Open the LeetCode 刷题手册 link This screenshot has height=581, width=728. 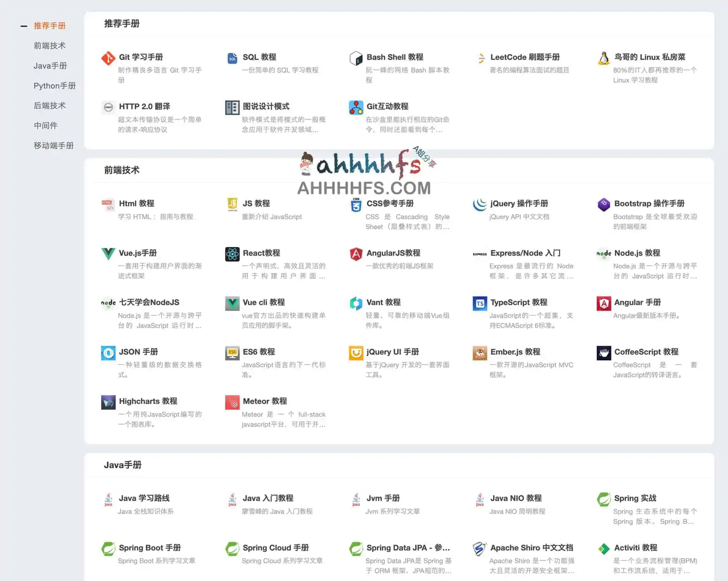(x=524, y=57)
